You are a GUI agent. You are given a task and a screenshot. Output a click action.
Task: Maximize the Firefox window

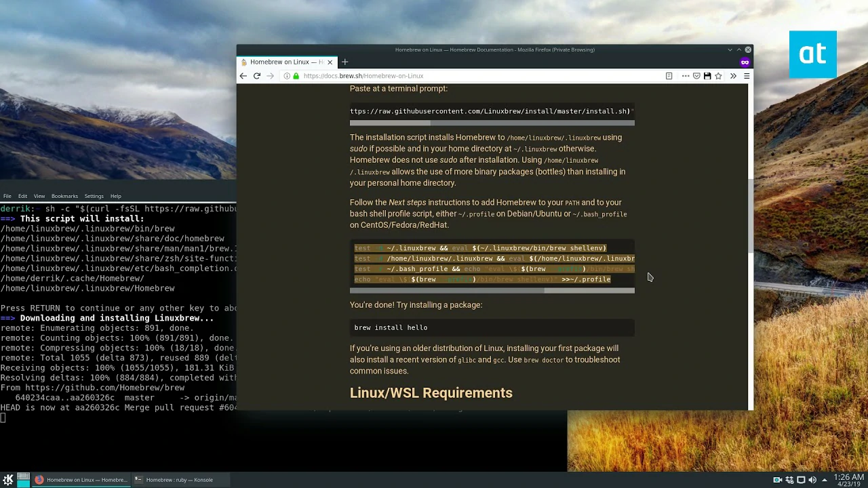[739, 49]
